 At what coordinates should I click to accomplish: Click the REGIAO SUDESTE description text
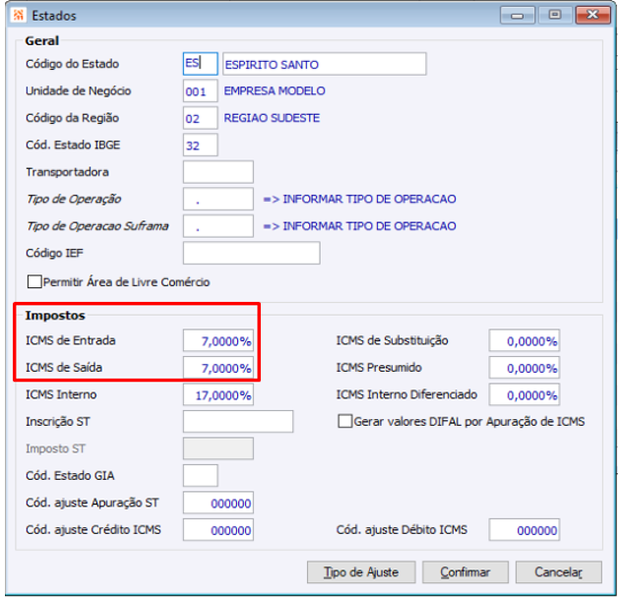tap(272, 118)
